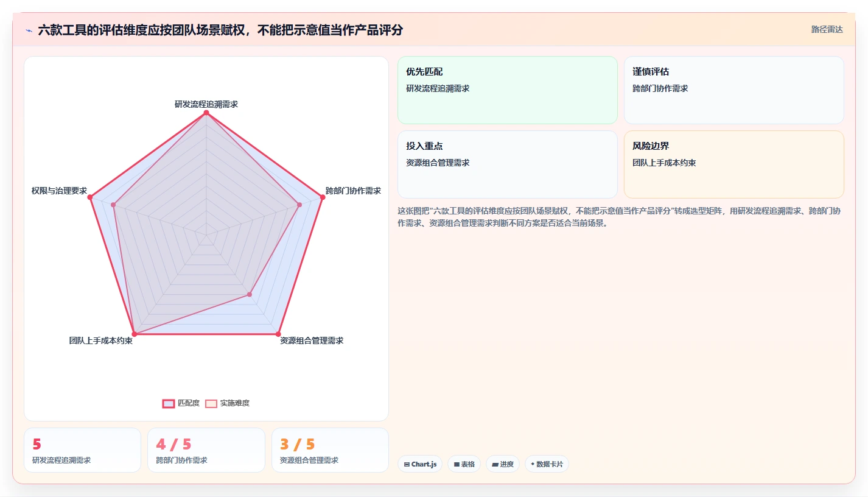The height and width of the screenshot is (497, 868).
Task: Click the 团队上手成本约束 radar axis label
Action: (101, 340)
